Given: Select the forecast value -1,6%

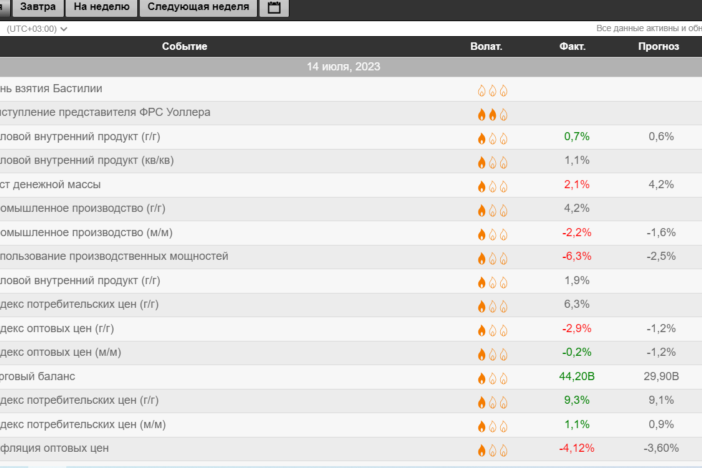Looking at the screenshot, I should tap(661, 232).
